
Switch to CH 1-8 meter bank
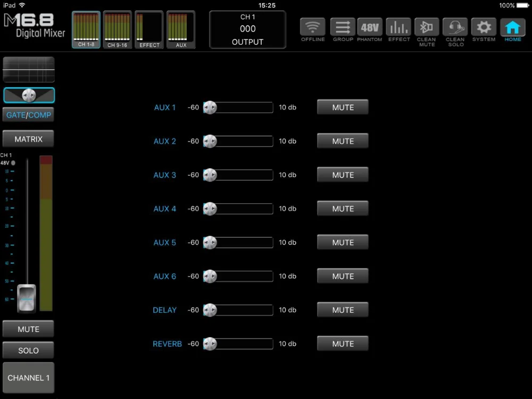point(86,29)
